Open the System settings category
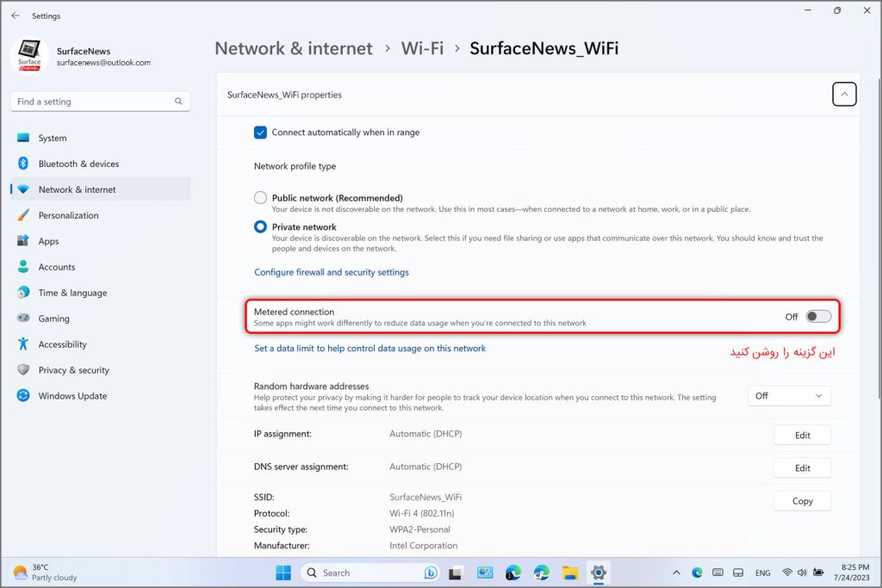 click(53, 138)
